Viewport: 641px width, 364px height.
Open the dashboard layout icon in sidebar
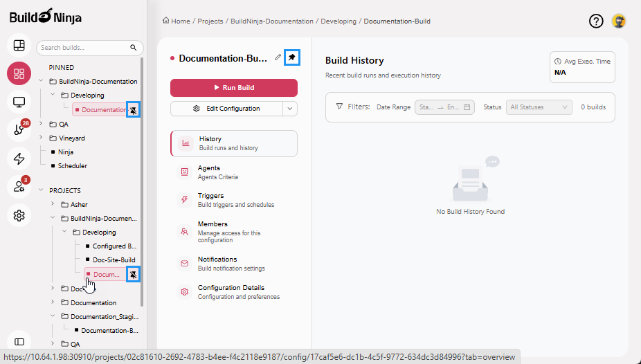19,46
